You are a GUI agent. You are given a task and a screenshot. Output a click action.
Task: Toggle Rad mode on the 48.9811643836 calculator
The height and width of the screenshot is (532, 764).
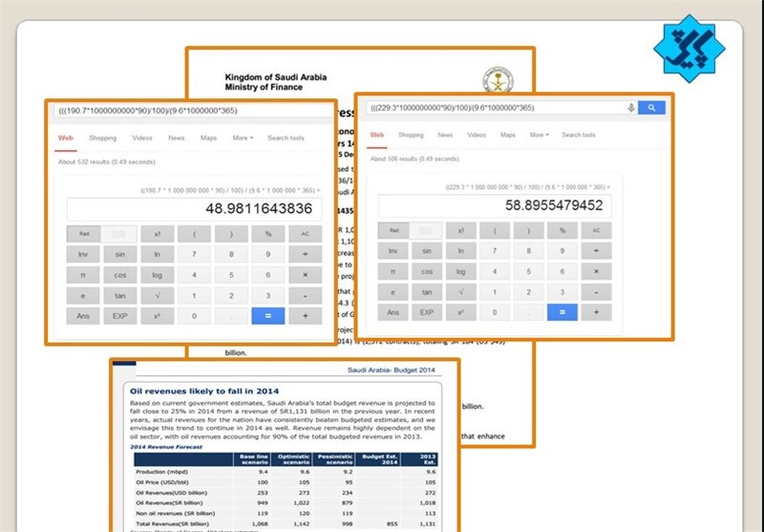point(84,233)
